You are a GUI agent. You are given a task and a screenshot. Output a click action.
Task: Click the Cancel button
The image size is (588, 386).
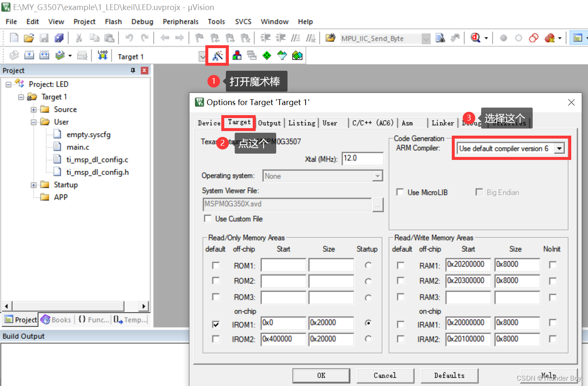[x=385, y=376]
